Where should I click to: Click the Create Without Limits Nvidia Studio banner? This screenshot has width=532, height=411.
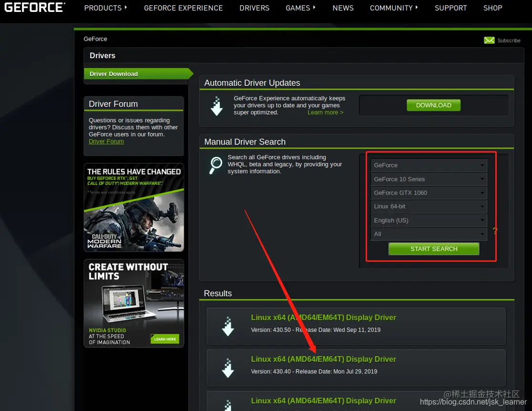pos(133,303)
